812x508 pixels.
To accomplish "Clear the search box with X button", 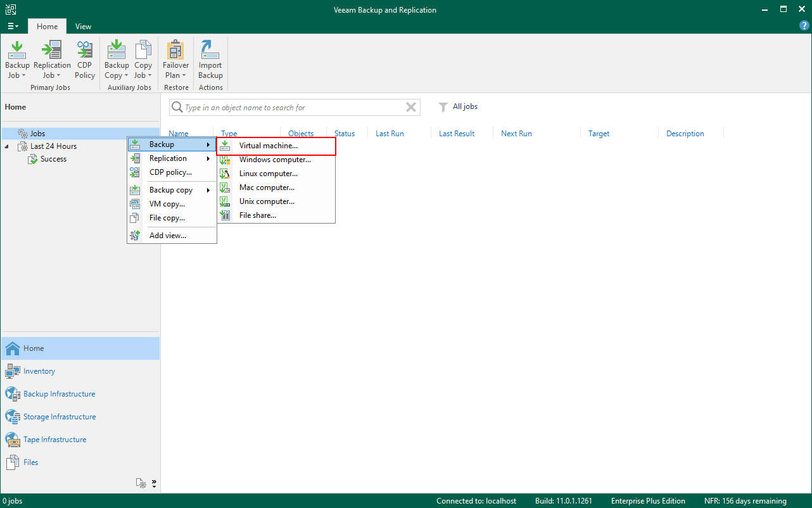I will click(x=411, y=108).
